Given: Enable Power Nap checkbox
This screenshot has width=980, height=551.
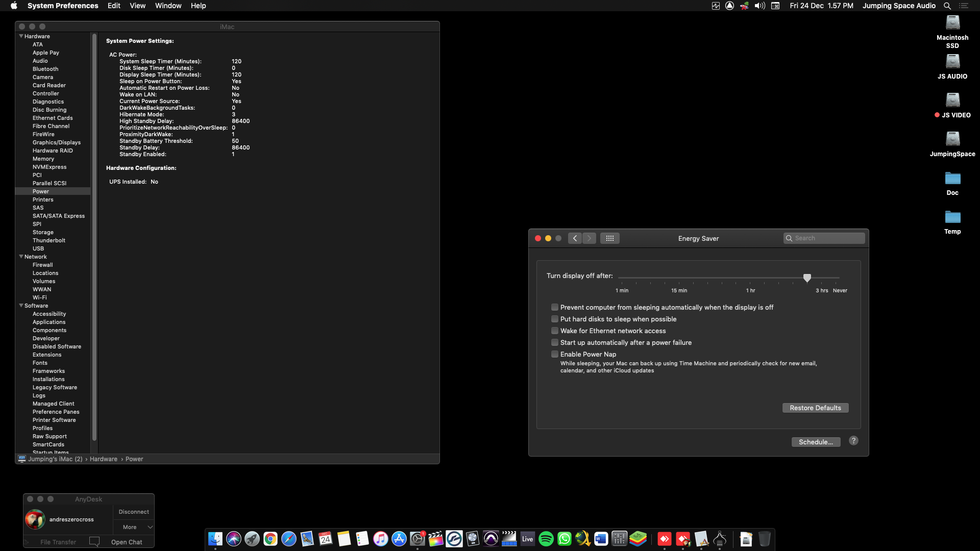Looking at the screenshot, I should (555, 354).
